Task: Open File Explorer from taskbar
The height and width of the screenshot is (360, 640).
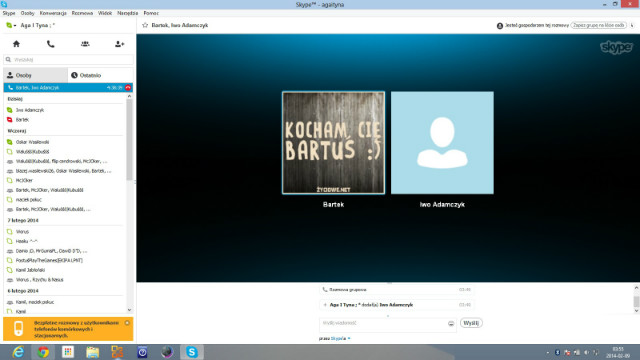Action: (93, 352)
